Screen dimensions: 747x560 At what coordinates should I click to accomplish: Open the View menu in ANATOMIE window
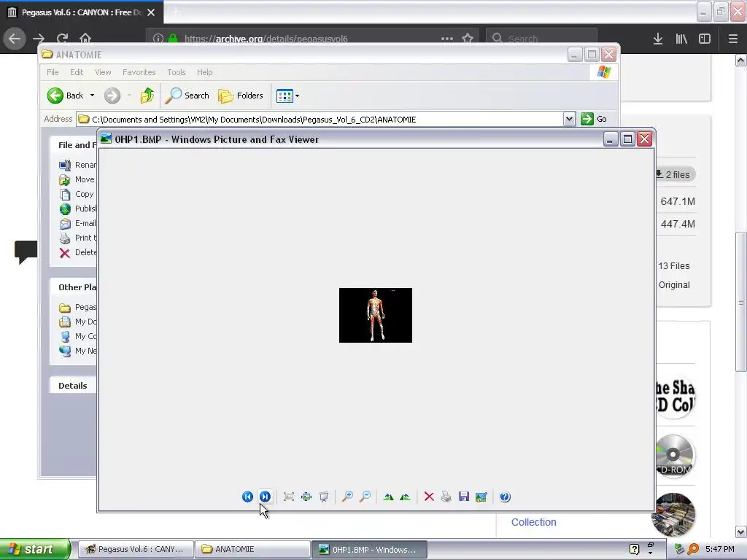(x=103, y=72)
